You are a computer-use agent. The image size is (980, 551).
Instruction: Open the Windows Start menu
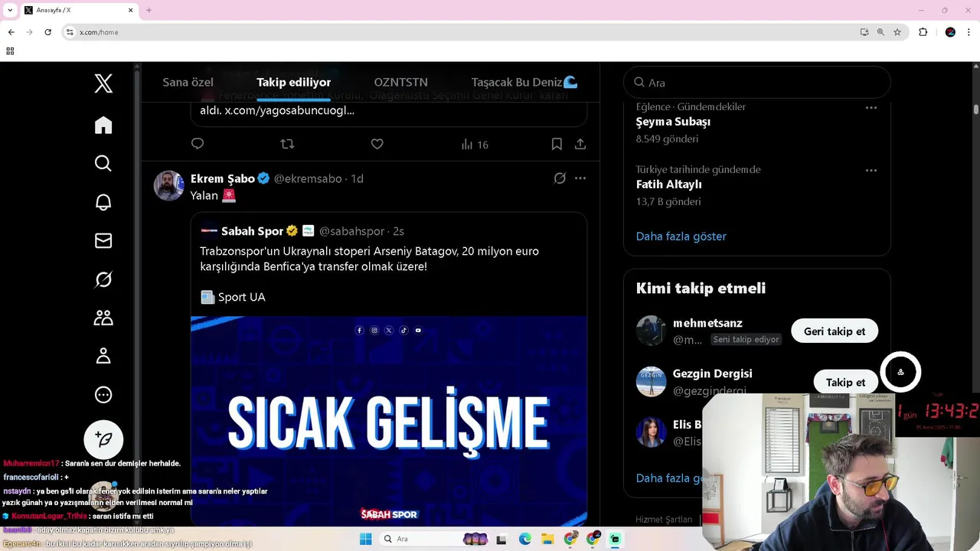coord(365,539)
